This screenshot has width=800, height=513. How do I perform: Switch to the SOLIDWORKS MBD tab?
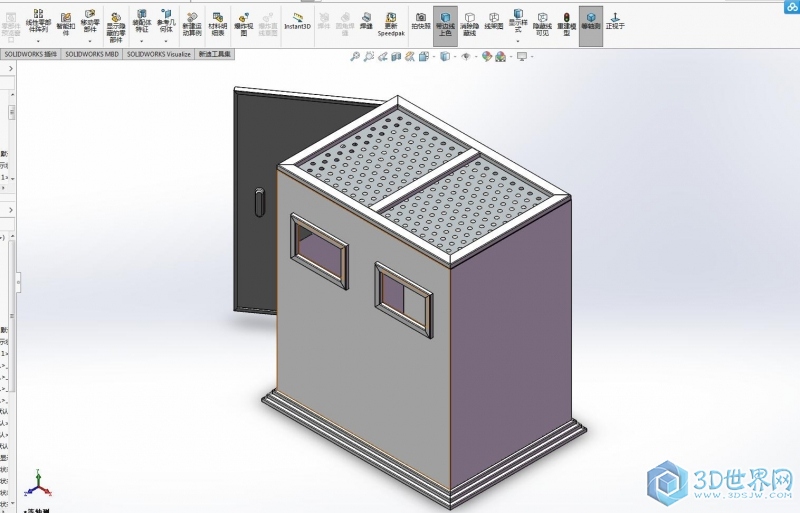(x=92, y=54)
